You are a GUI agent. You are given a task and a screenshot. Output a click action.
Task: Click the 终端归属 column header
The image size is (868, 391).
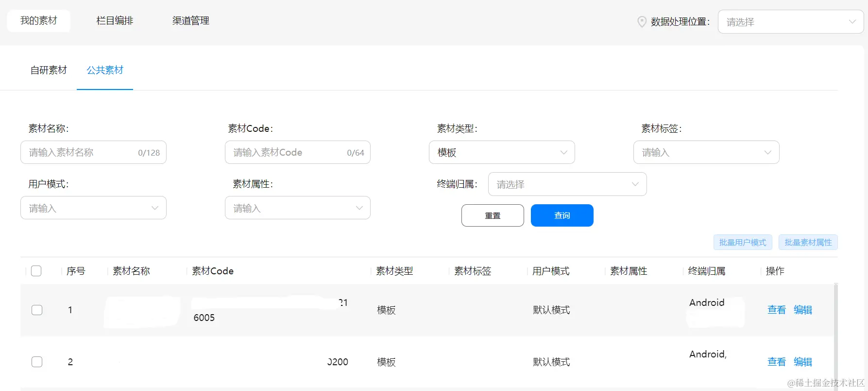707,271
